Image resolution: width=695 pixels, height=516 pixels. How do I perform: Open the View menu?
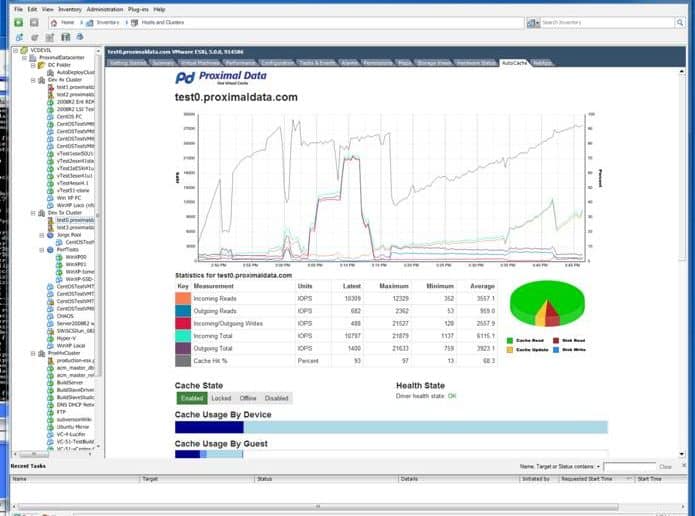pos(47,9)
